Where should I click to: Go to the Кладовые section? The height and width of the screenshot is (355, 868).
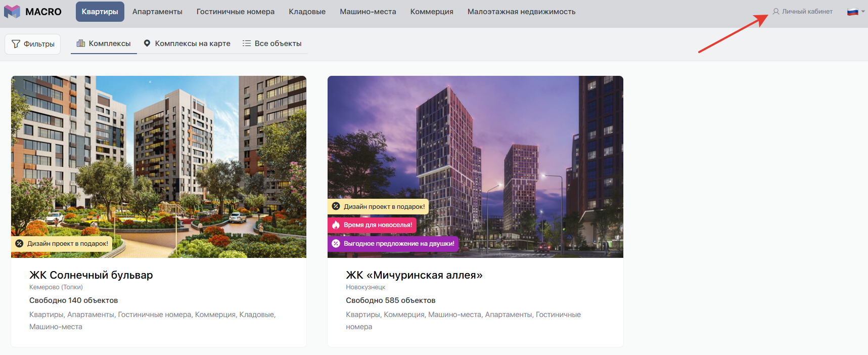[x=307, y=12]
